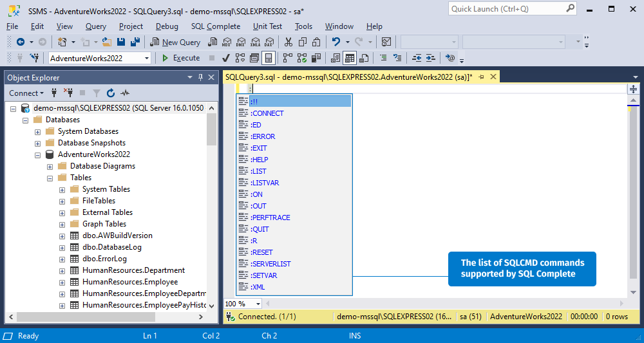This screenshot has width=644, height=343.
Task: Click the Parse checkmark icon
Action: 225,59
